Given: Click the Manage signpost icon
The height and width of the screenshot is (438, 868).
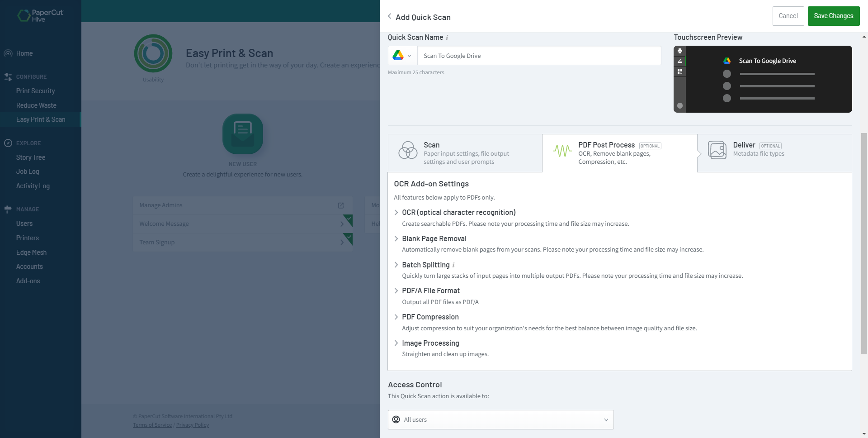Looking at the screenshot, I should click(8, 209).
